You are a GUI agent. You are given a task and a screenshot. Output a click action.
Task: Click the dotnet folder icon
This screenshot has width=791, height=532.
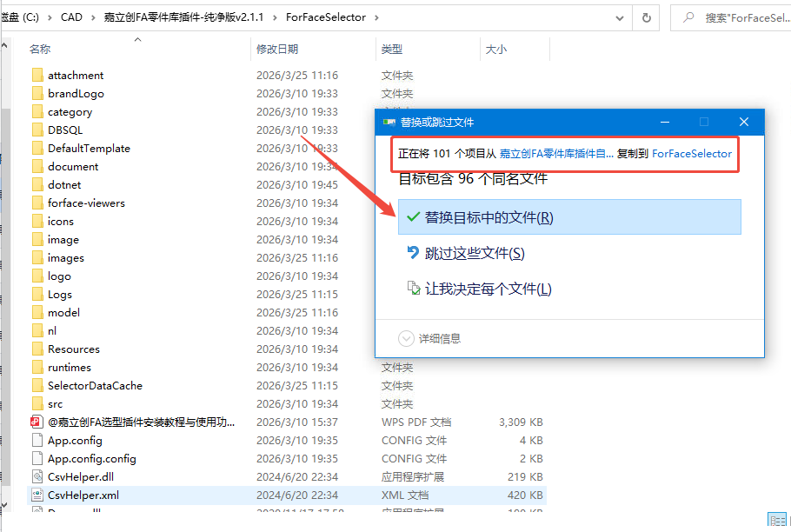[x=37, y=184]
